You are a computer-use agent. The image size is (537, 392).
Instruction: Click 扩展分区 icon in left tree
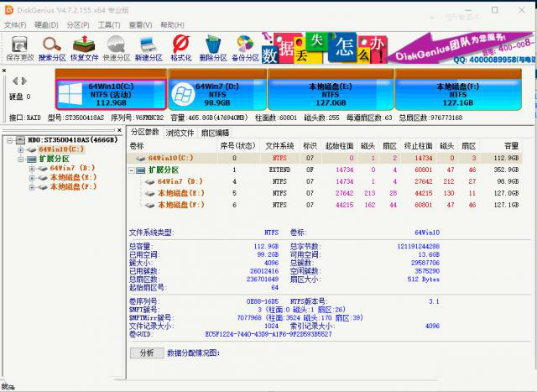pos(32,159)
